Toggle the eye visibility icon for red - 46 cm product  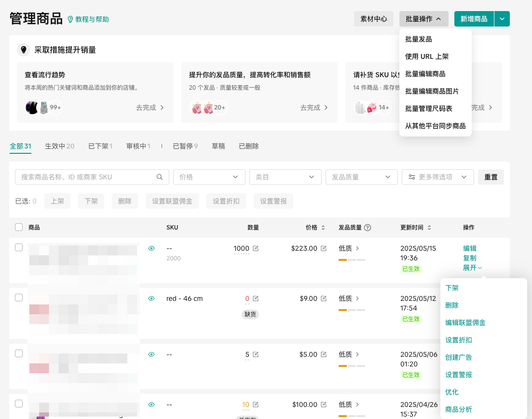click(x=151, y=298)
